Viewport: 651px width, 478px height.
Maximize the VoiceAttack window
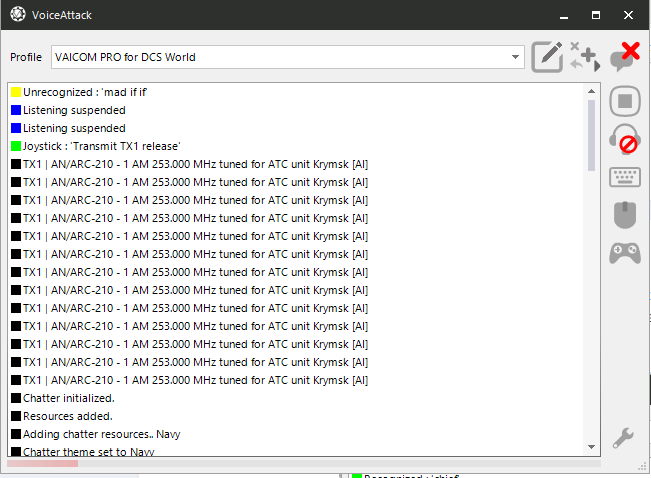(596, 15)
